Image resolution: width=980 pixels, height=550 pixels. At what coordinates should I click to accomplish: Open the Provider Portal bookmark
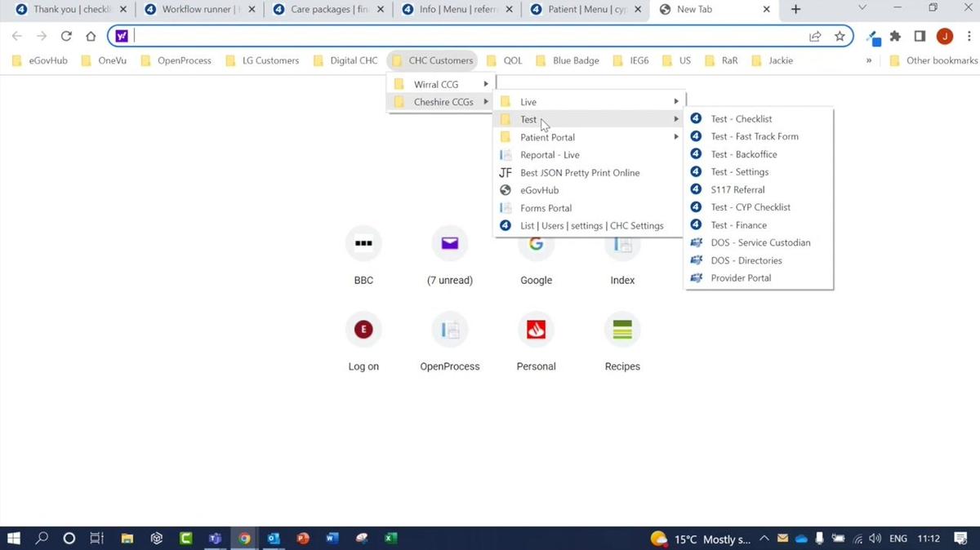point(740,278)
